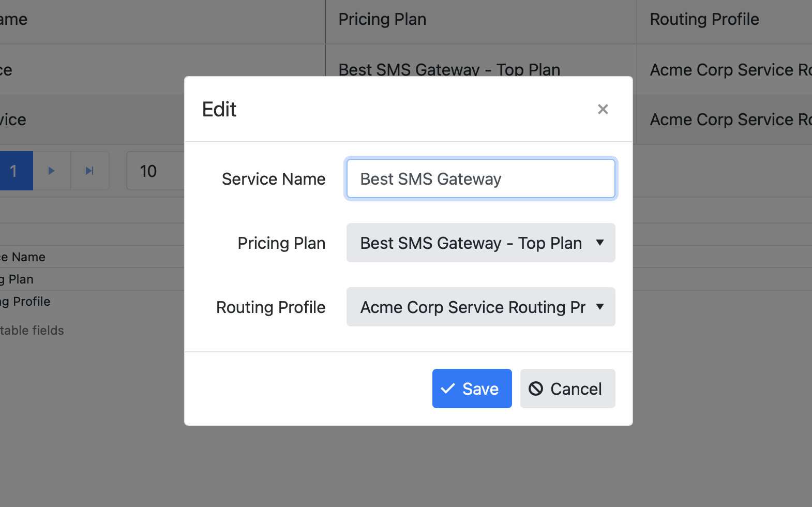Sort by the Pricing Plan column header
Viewport: 812px width, 507px height.
point(382,20)
